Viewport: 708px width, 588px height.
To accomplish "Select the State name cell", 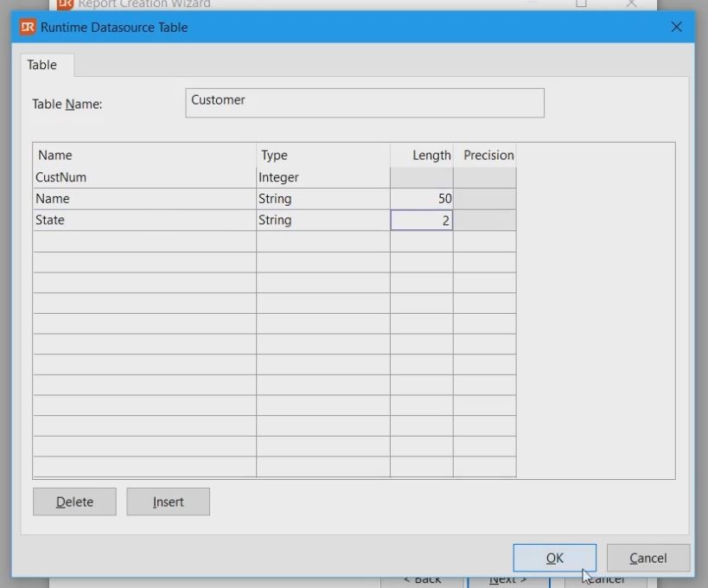I will tap(144, 220).
